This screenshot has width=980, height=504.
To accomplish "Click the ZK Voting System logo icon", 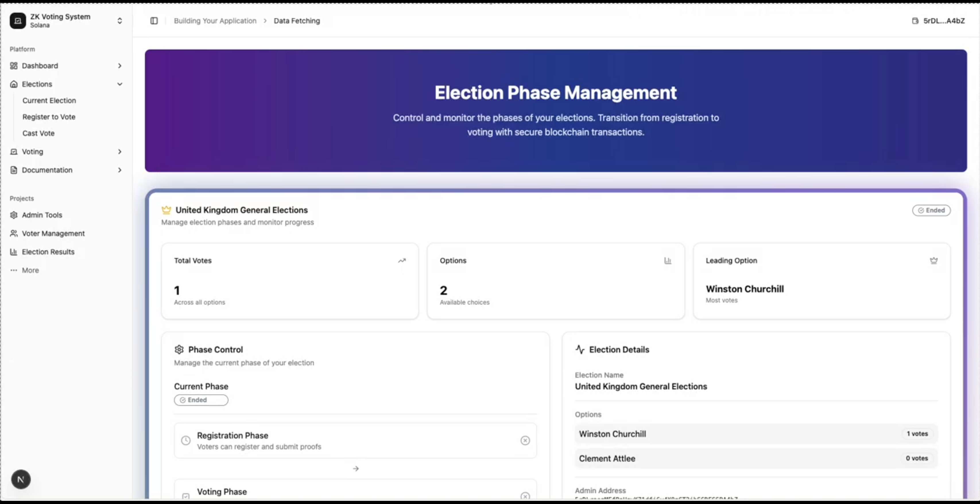I will pos(18,21).
